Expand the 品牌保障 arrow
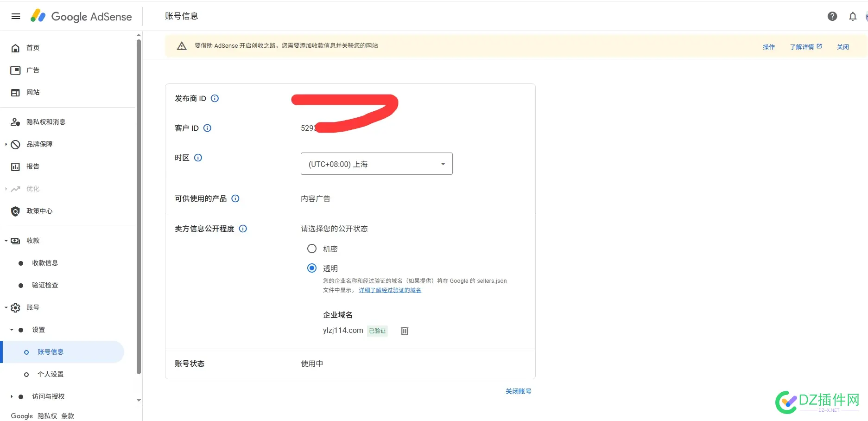 6,144
